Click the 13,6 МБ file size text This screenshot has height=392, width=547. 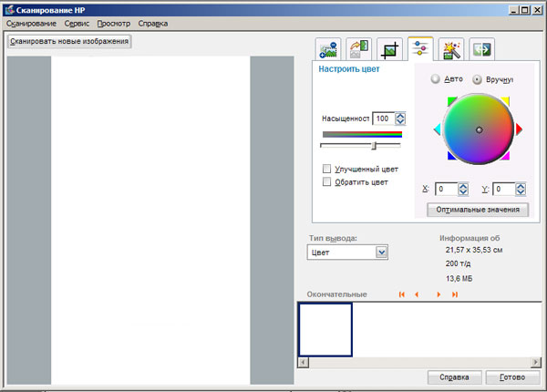(459, 278)
